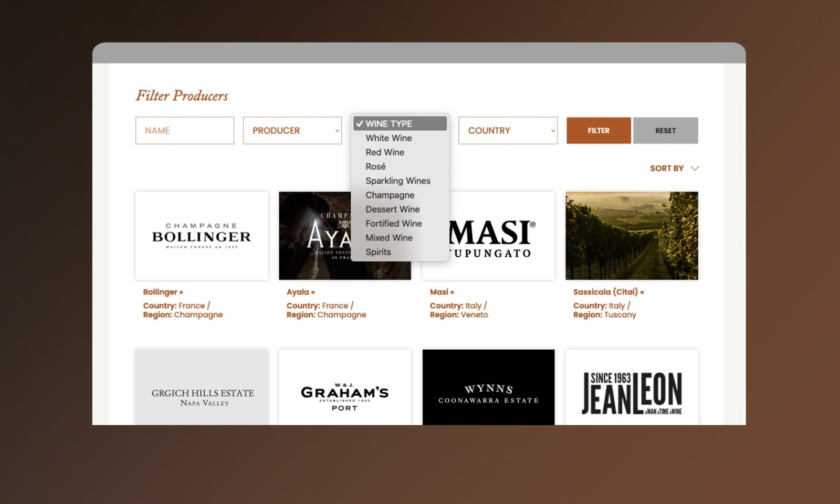Open the Sassicaia (Citai) » link
The image size is (840, 504).
(608, 292)
